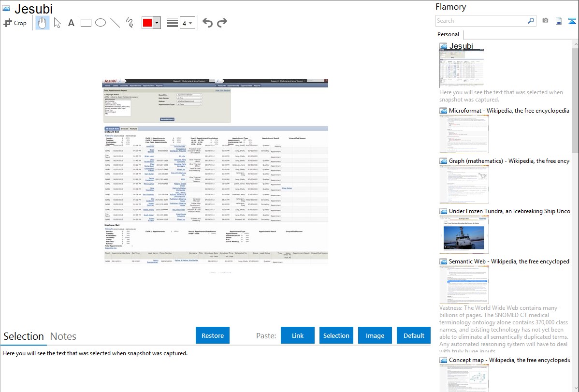Image resolution: width=579 pixels, height=392 pixels.
Task: Open the Notes tab
Action: (x=63, y=336)
